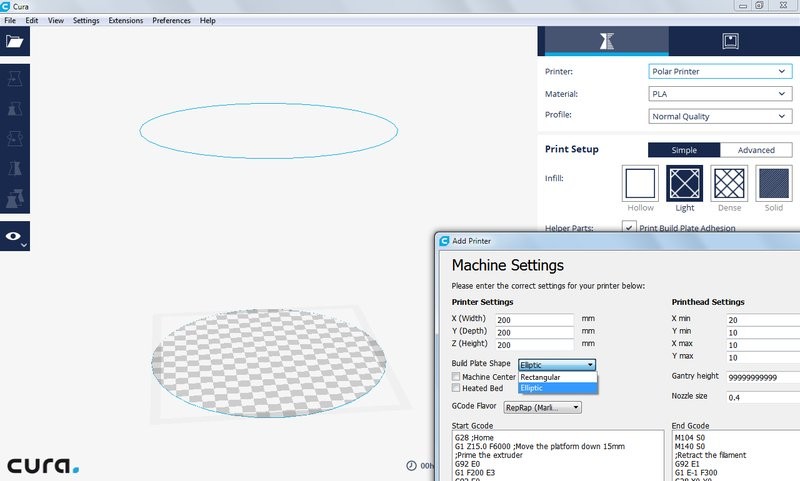Switch to the Print Setup tab icon
Image resolution: width=800 pixels, height=481 pixels.
604,41
